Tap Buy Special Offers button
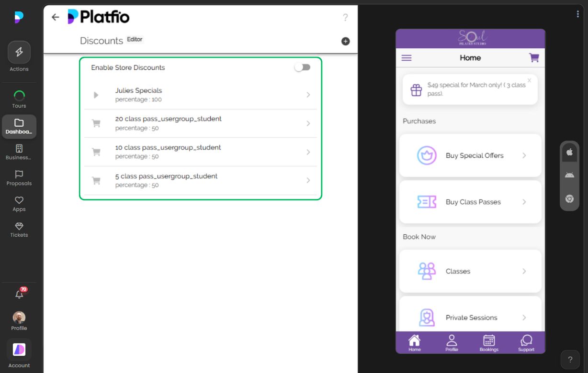 470,155
